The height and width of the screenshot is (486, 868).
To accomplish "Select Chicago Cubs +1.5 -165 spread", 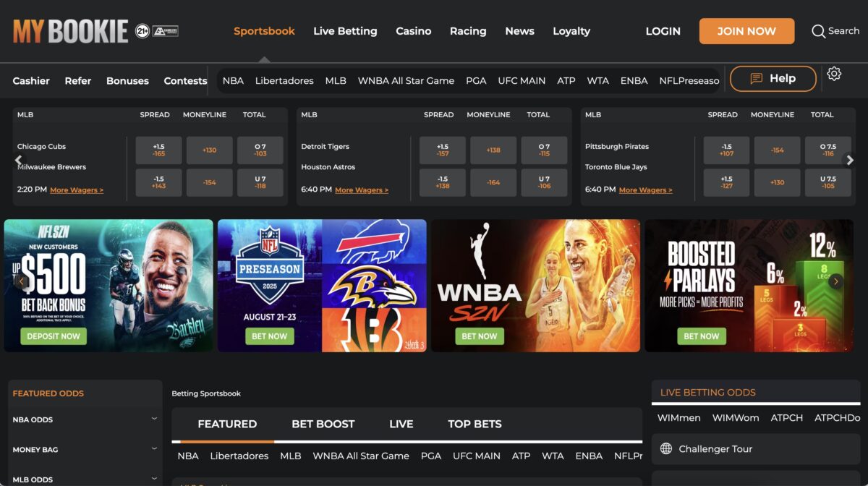I will (159, 150).
